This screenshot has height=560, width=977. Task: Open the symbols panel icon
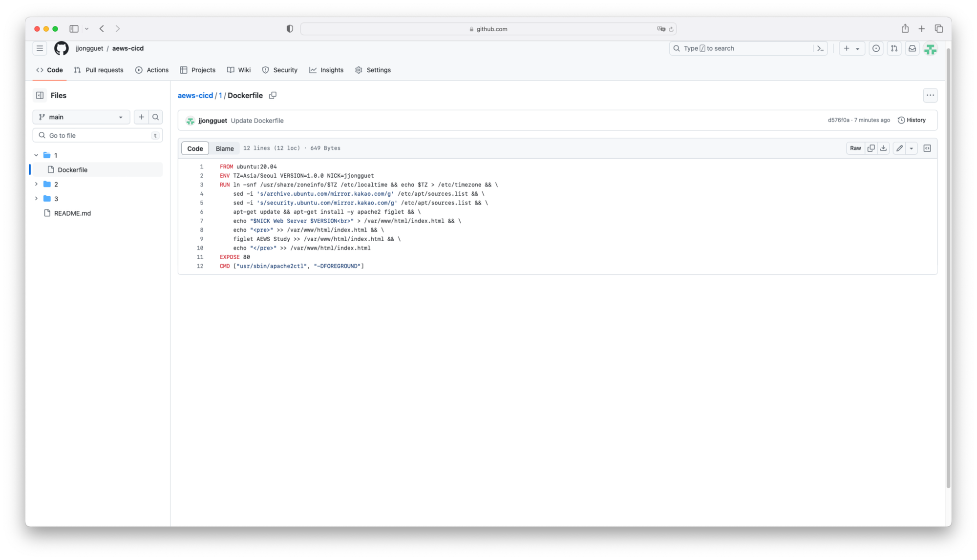927,148
